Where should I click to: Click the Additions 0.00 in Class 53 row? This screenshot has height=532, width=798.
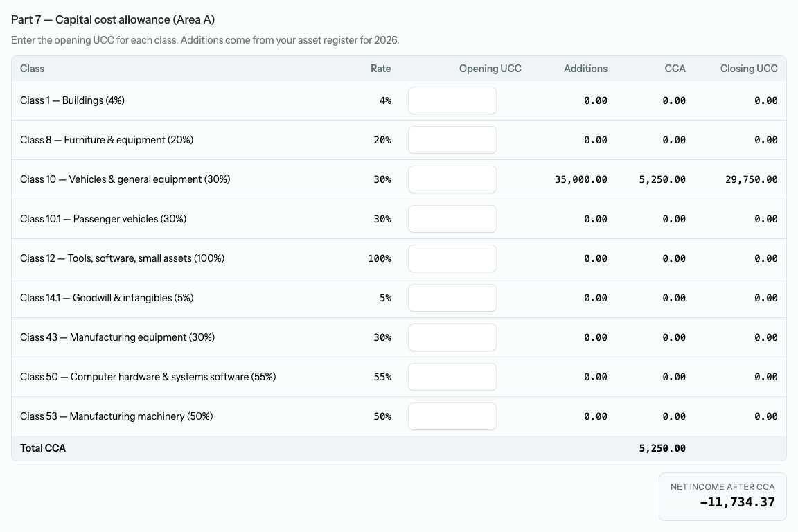(x=596, y=416)
